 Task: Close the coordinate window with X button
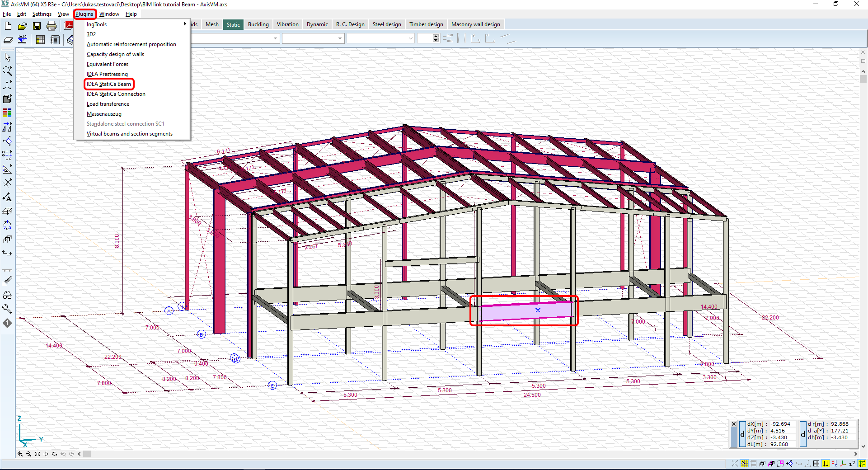click(x=734, y=424)
